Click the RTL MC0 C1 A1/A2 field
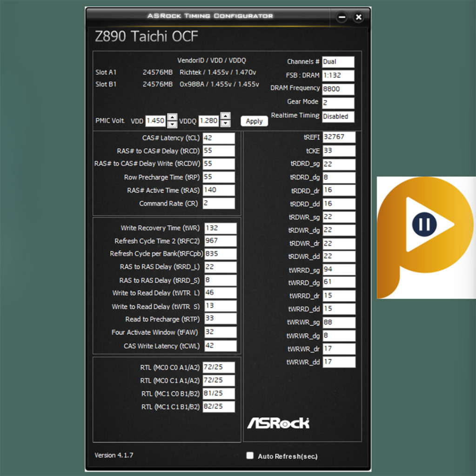This screenshot has height=476, width=476. tap(219, 380)
